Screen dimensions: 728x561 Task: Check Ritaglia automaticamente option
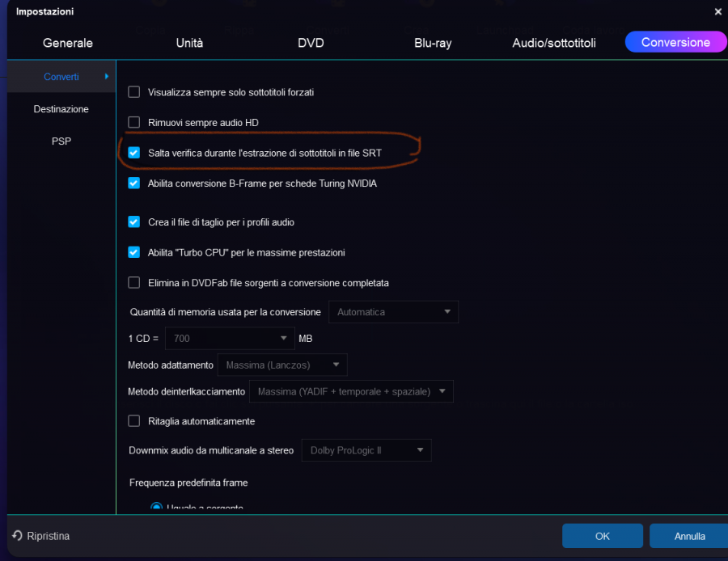tap(134, 421)
